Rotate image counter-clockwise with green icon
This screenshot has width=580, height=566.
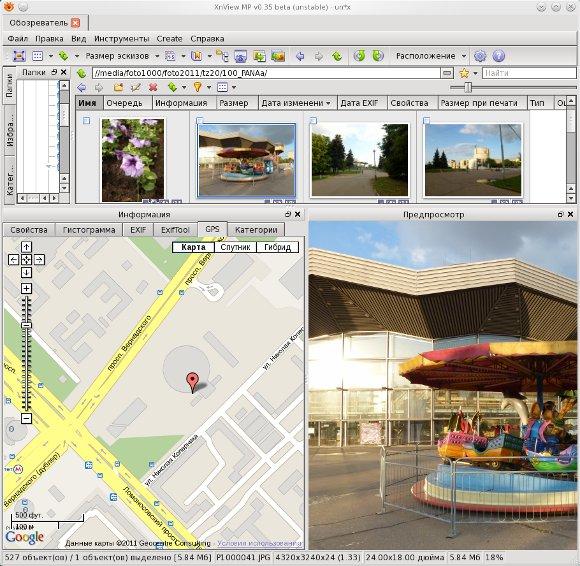point(359,56)
